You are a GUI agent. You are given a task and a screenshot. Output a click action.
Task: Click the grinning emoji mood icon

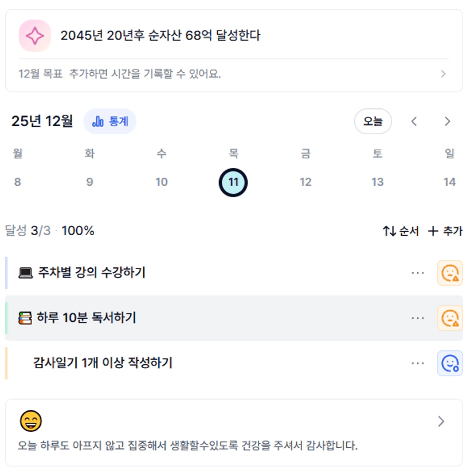30,421
